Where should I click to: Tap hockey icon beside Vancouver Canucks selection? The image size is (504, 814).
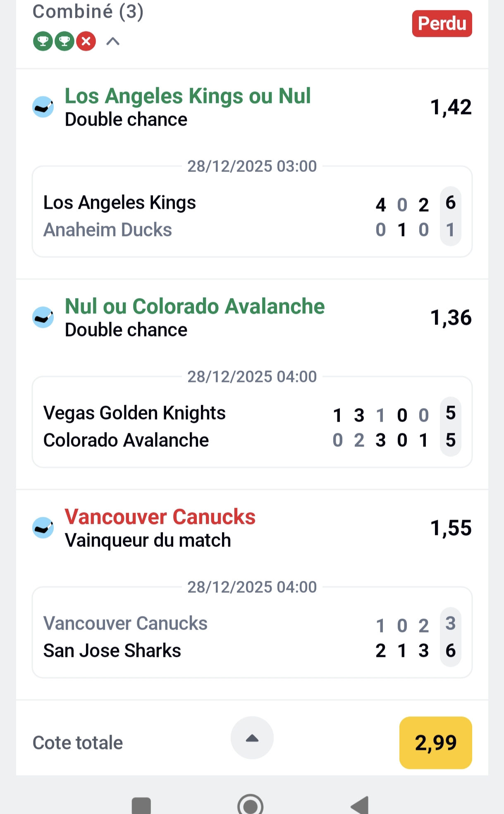pos(43,528)
